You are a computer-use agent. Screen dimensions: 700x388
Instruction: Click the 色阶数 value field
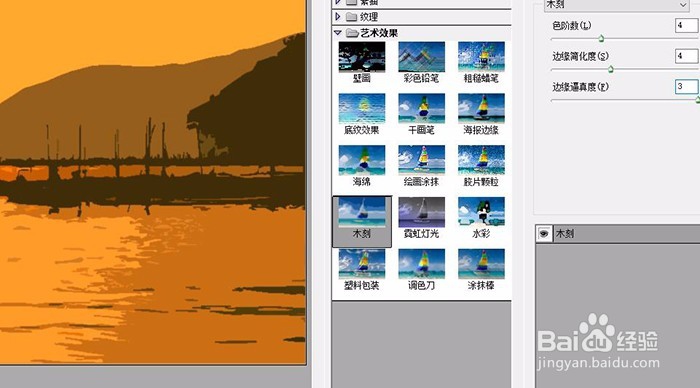(687, 25)
